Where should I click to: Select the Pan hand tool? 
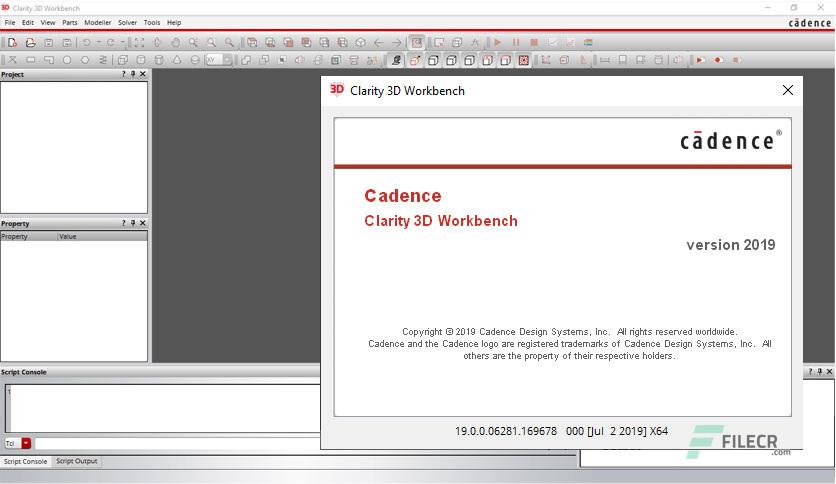175,43
